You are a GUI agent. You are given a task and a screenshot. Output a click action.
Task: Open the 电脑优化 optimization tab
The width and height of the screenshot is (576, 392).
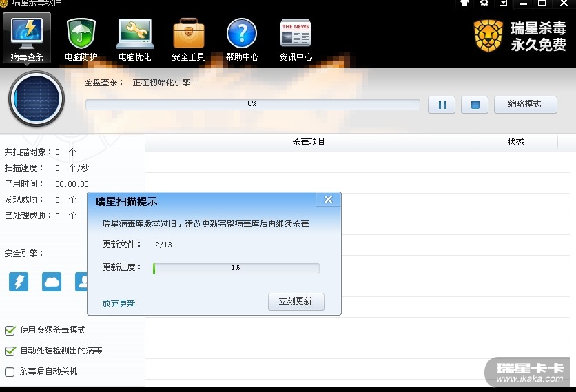pyautogui.click(x=135, y=39)
